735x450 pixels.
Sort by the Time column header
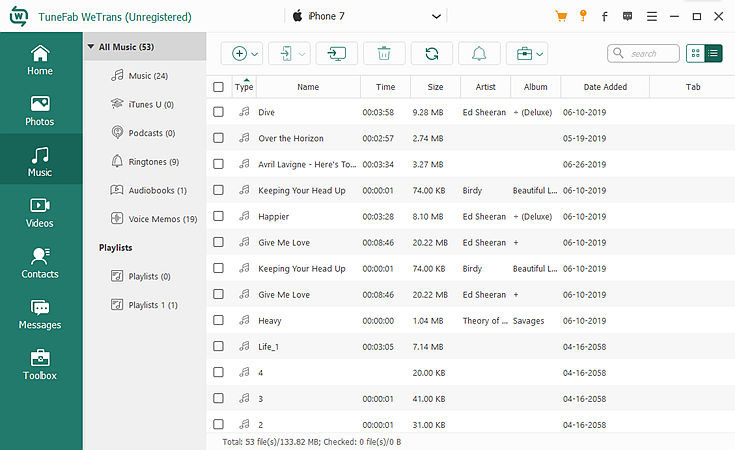(x=385, y=87)
